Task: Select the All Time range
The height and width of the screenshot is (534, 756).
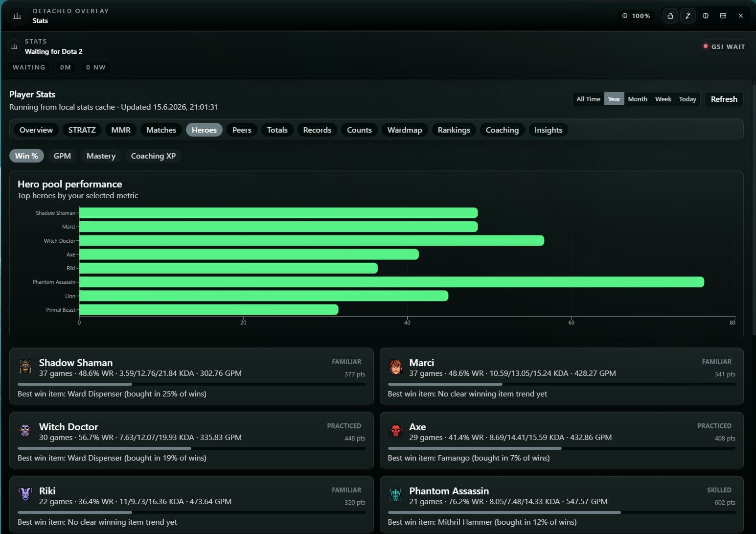Action: tap(588, 99)
